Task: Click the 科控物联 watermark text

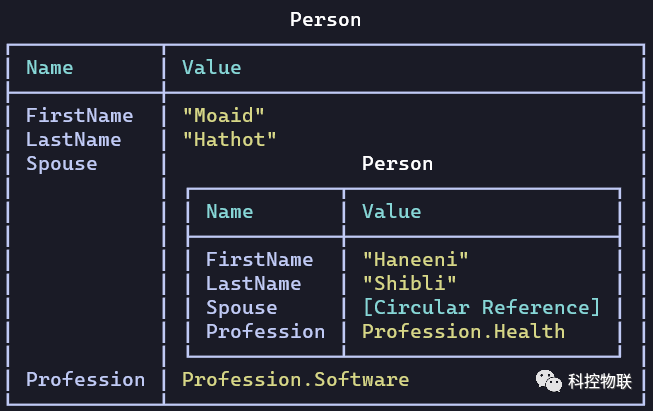Action: tap(600, 380)
